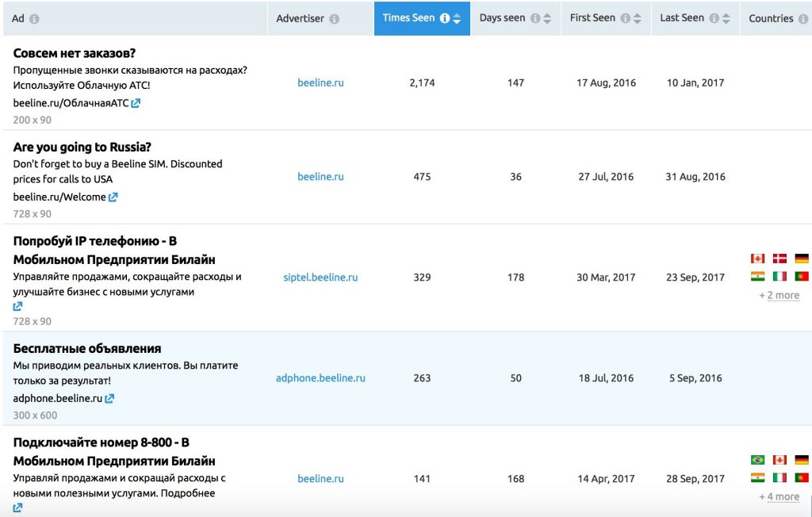Viewport: 812px width, 517px height.
Task: Click the Last Seen column header label
Action: click(682, 17)
